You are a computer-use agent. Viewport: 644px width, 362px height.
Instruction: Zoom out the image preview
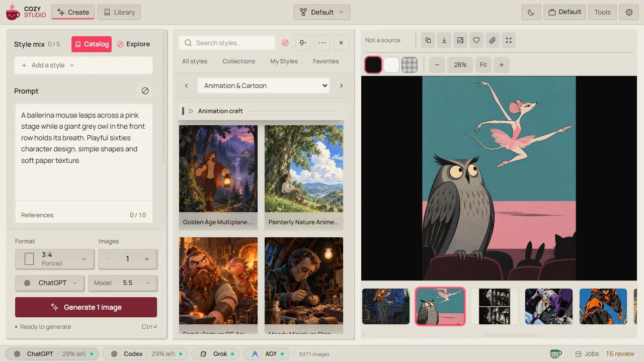(x=437, y=65)
